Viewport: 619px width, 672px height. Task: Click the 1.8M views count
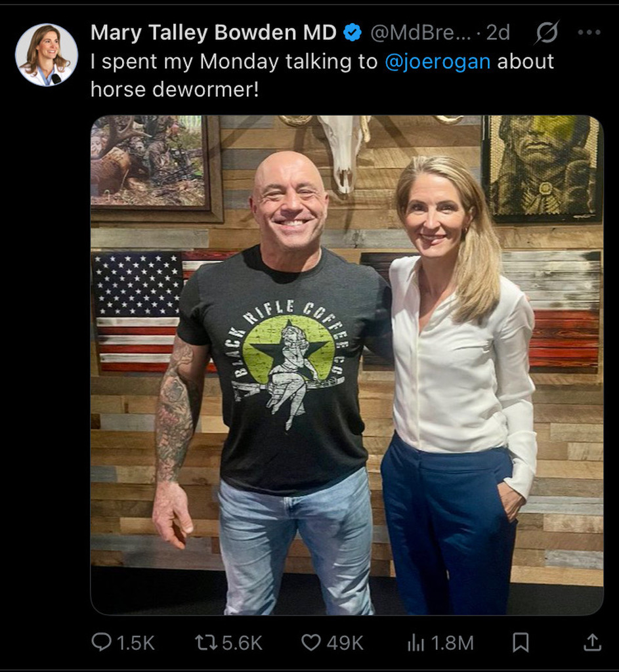pos(452,642)
